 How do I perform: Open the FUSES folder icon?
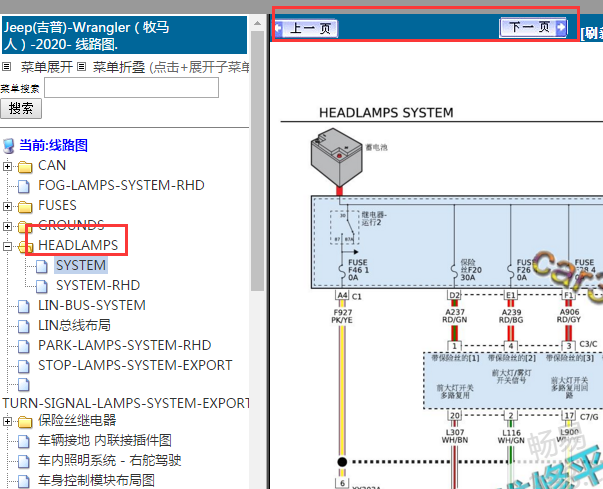[x=25, y=206]
